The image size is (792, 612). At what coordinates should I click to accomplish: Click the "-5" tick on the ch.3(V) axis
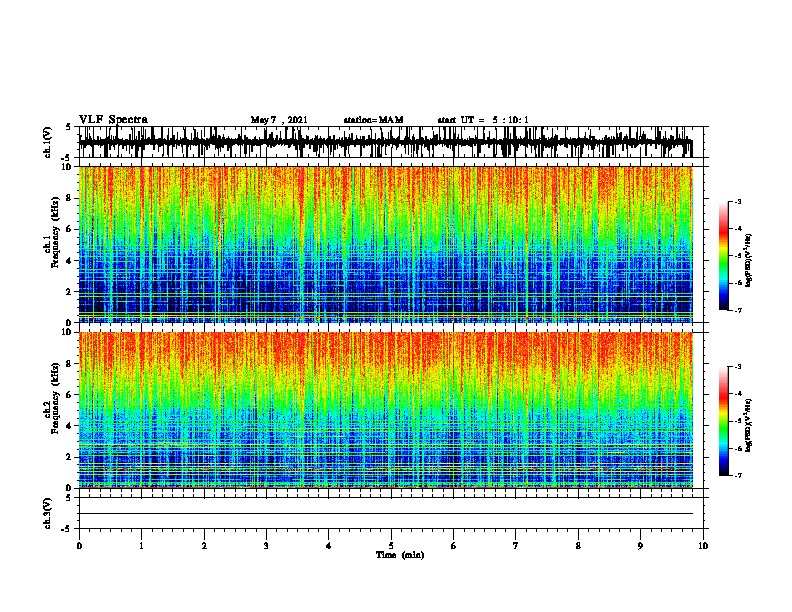click(x=66, y=529)
